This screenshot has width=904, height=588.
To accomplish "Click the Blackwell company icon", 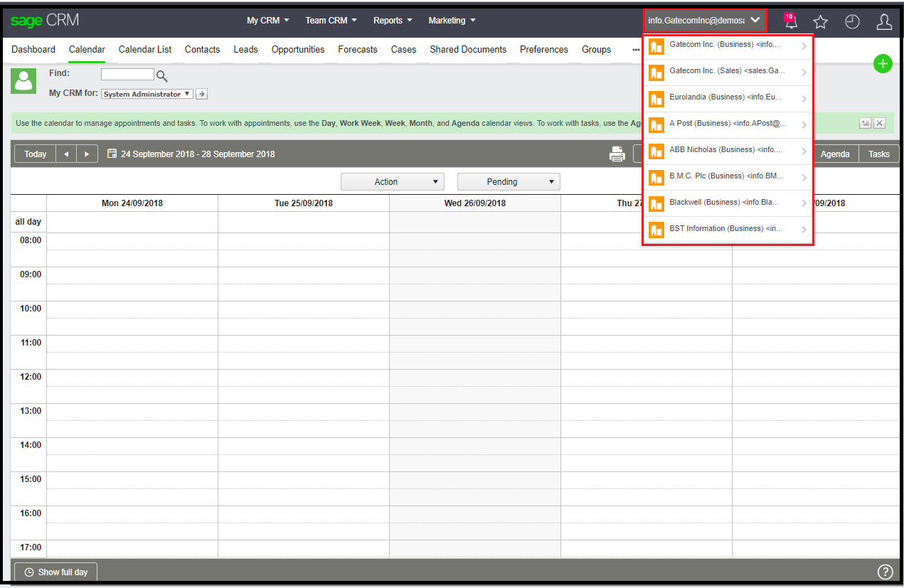I will (x=656, y=204).
